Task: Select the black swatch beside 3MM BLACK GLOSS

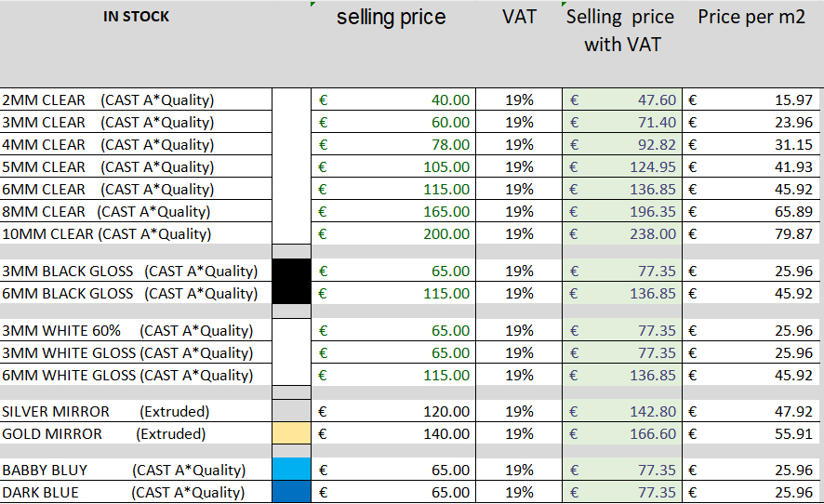Action: click(x=292, y=272)
